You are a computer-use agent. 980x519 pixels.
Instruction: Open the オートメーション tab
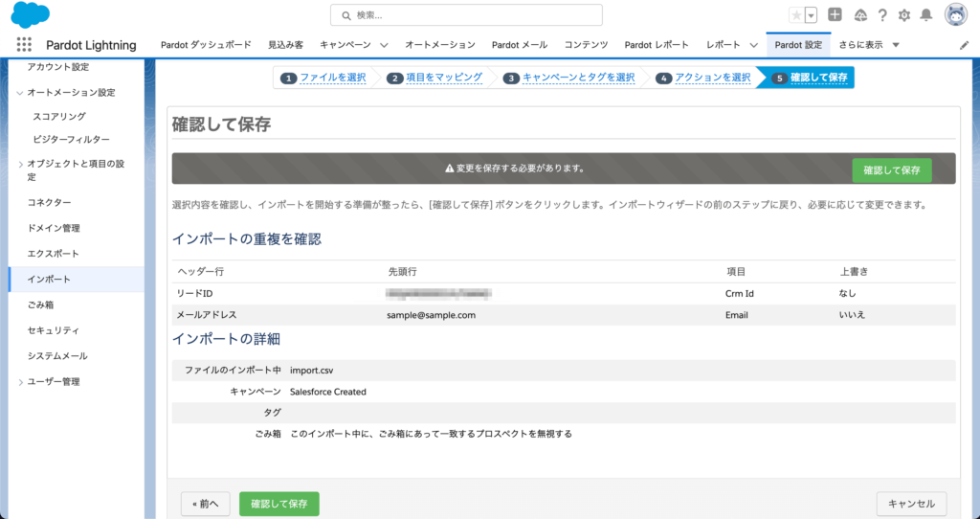pos(440,45)
